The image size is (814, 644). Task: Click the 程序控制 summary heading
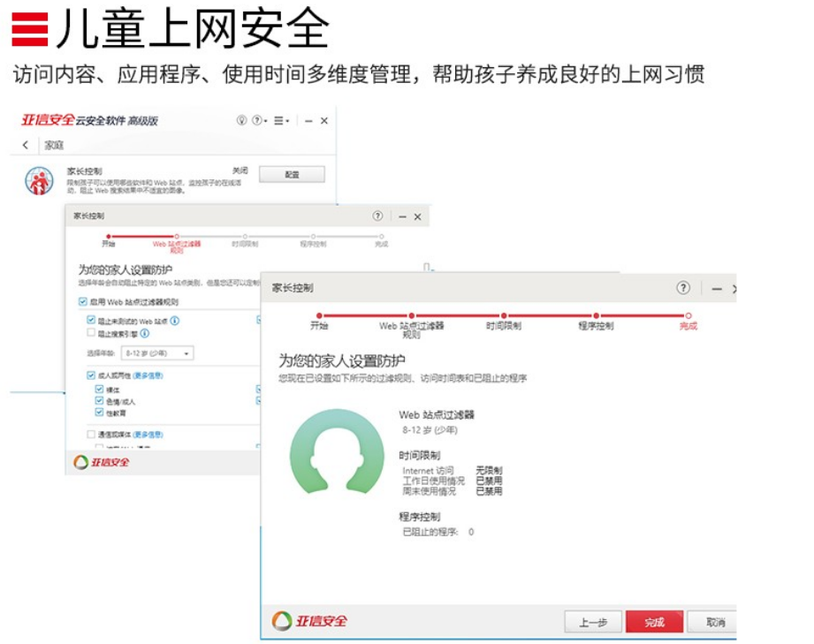(420, 516)
